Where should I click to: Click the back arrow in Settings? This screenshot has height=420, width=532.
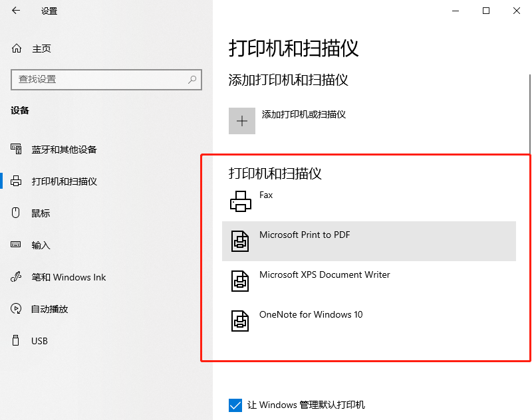[x=16, y=11]
